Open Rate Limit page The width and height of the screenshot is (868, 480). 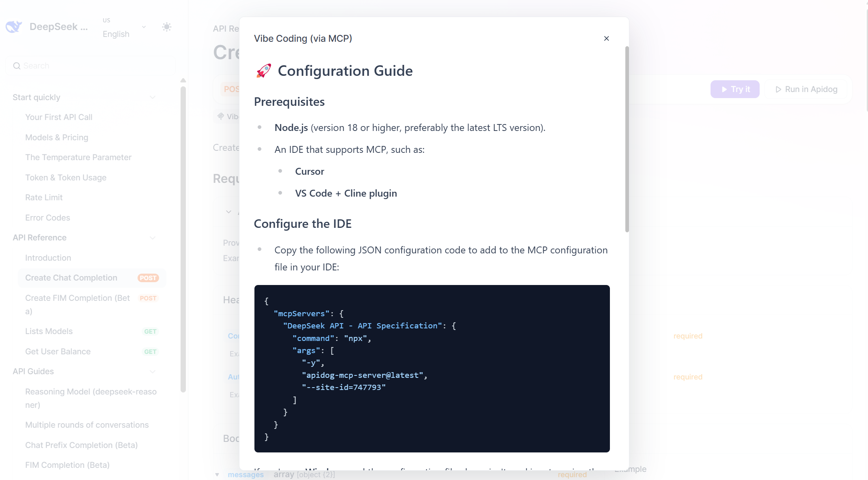pyautogui.click(x=44, y=197)
